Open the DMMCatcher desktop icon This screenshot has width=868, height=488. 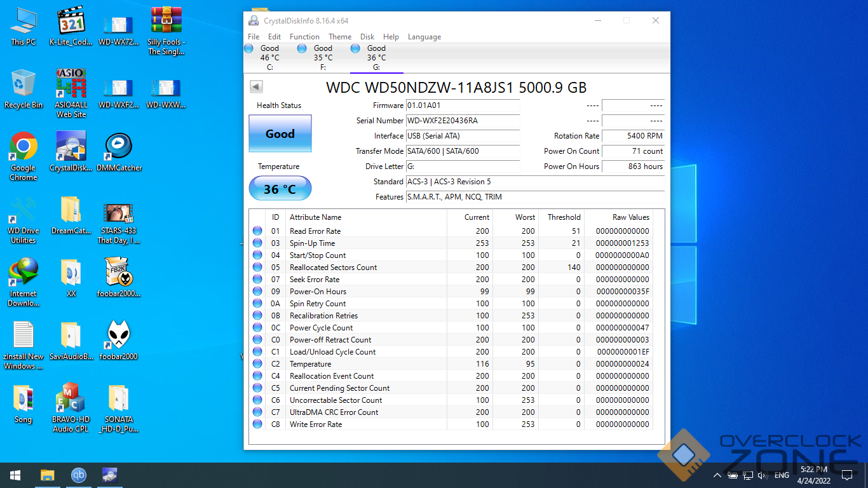point(119,147)
